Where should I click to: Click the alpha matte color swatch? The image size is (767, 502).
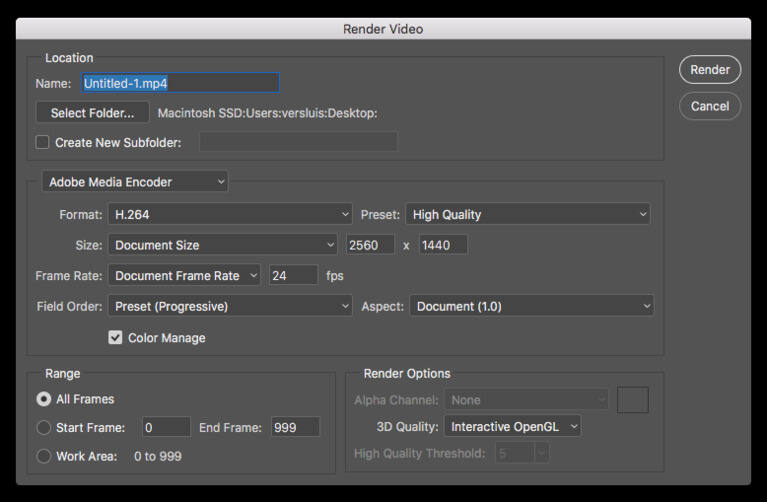(633, 400)
